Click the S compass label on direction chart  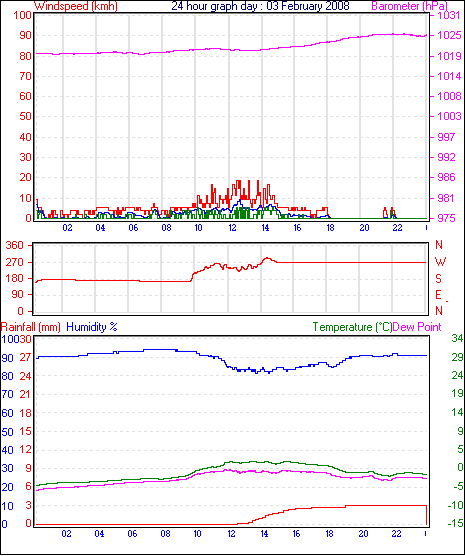pyautogui.click(x=439, y=279)
